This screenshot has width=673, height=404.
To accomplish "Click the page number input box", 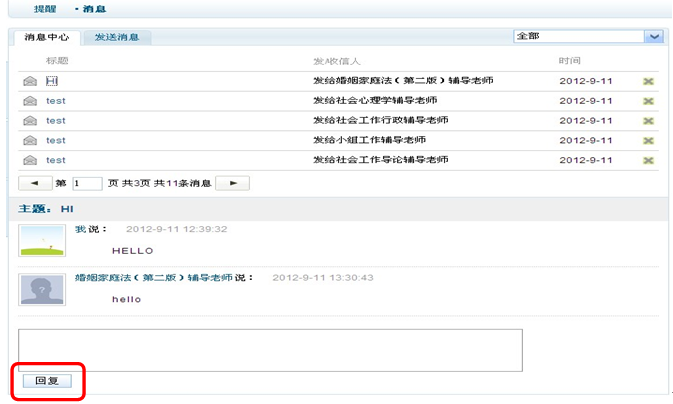I will pyautogui.click(x=87, y=183).
